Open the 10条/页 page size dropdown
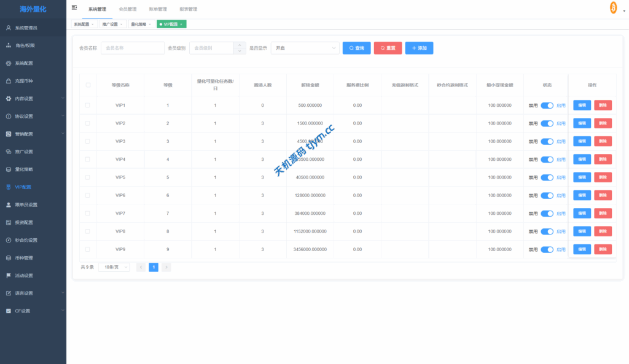The image size is (629, 364). (114, 267)
